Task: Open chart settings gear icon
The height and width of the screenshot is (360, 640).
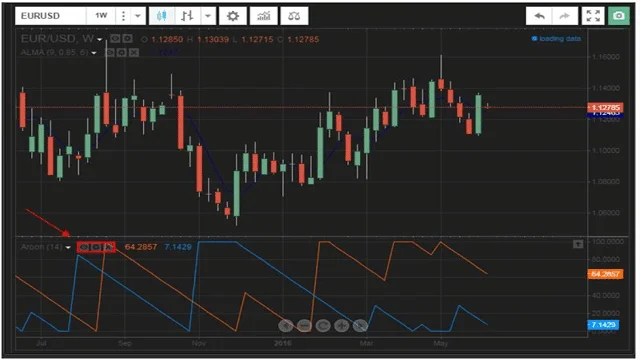Action: tap(233, 16)
